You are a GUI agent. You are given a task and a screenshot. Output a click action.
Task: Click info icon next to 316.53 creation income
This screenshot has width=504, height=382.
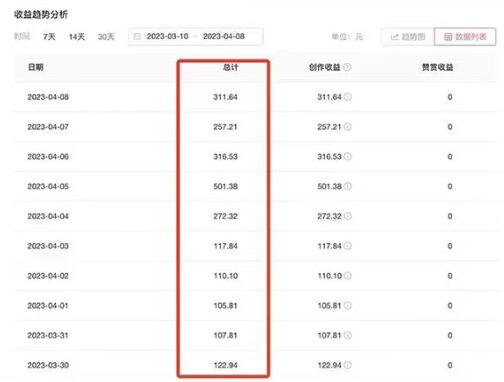[348, 156]
